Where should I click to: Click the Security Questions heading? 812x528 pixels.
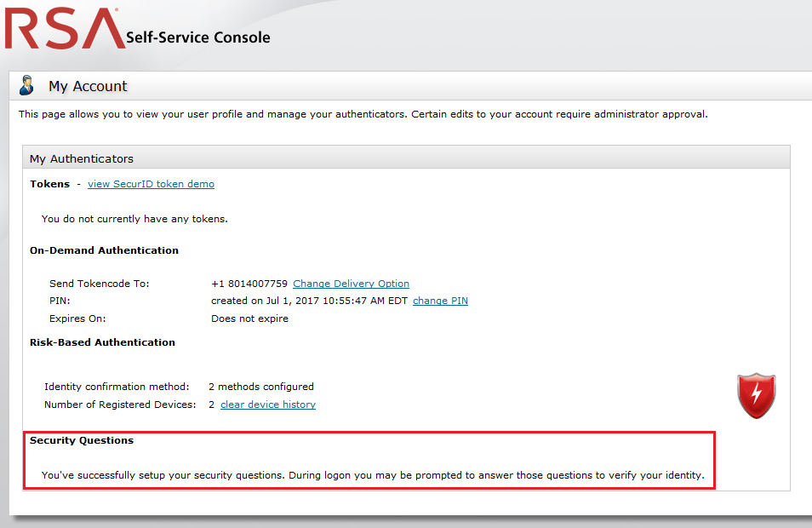(x=82, y=440)
